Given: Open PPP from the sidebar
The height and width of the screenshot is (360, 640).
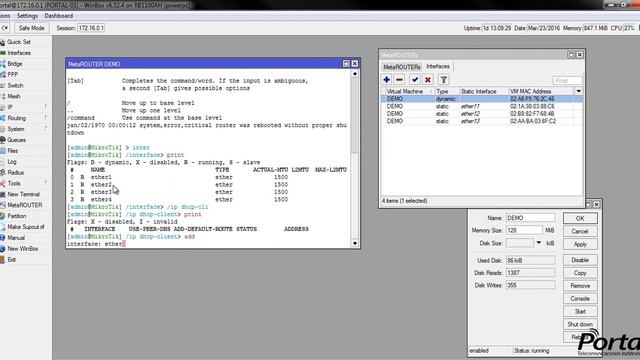Looking at the screenshot, I should point(13,75).
